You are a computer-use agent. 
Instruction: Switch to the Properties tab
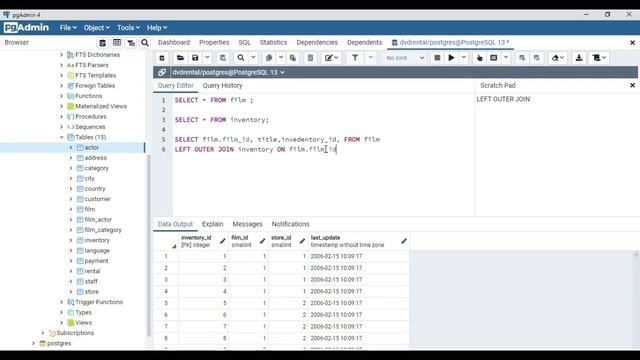pyautogui.click(x=214, y=42)
